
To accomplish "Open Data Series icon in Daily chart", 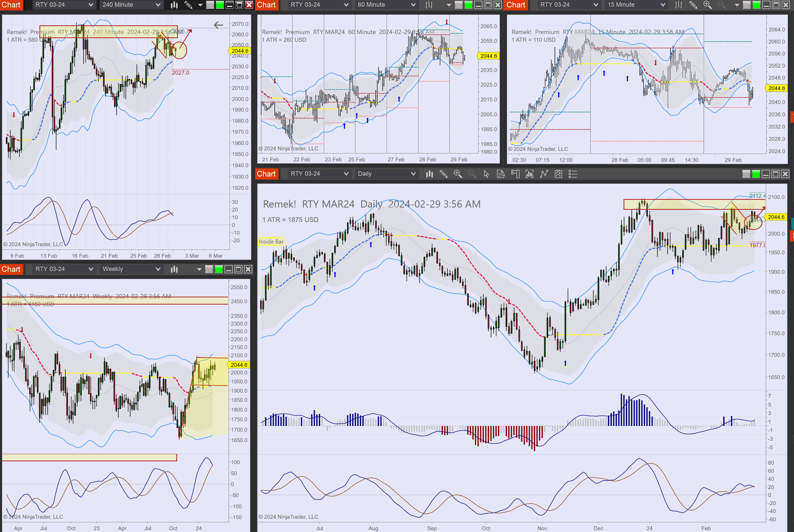I will 429,174.
